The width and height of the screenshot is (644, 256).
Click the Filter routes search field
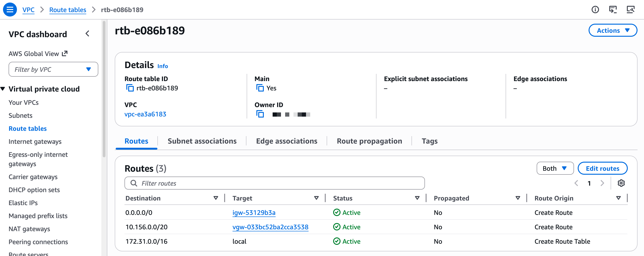click(x=274, y=183)
